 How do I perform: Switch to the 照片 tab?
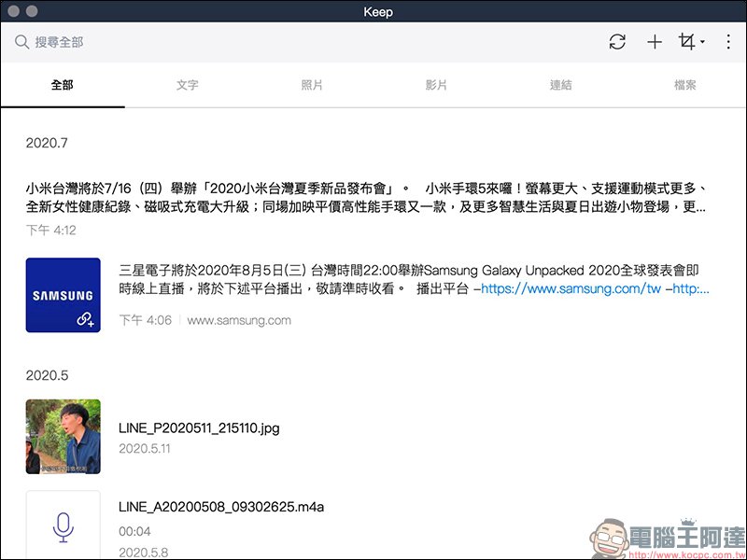(x=312, y=85)
